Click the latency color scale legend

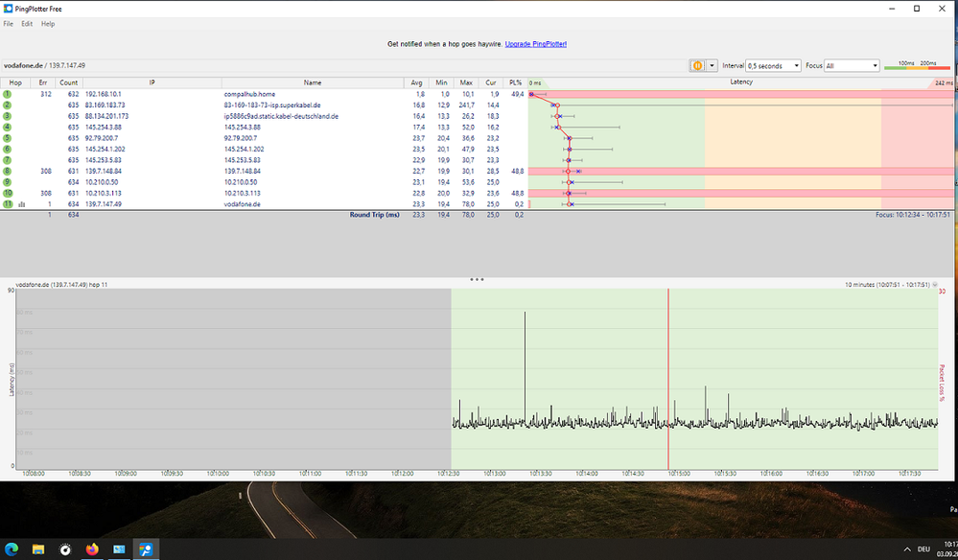pos(918,66)
